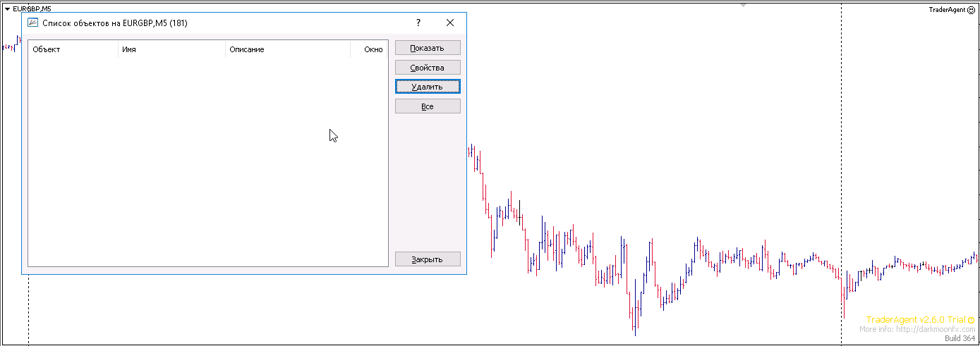
Task: Select all objects with Все button
Action: coord(428,106)
